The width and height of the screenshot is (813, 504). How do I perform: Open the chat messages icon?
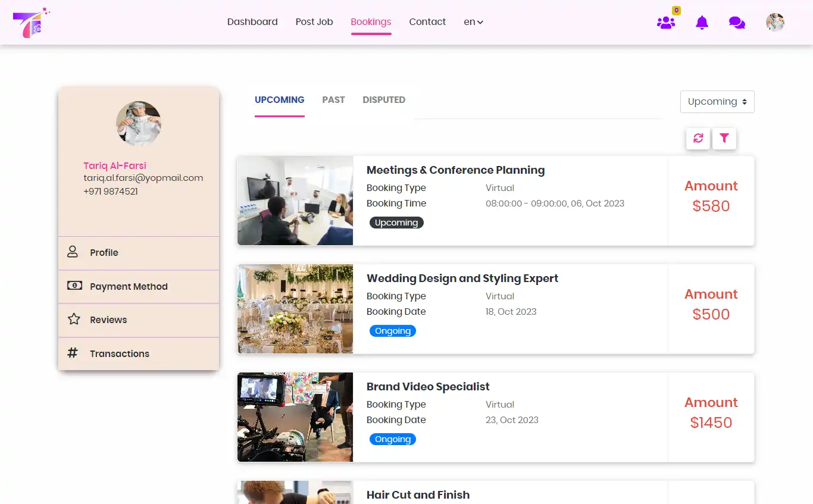(737, 22)
